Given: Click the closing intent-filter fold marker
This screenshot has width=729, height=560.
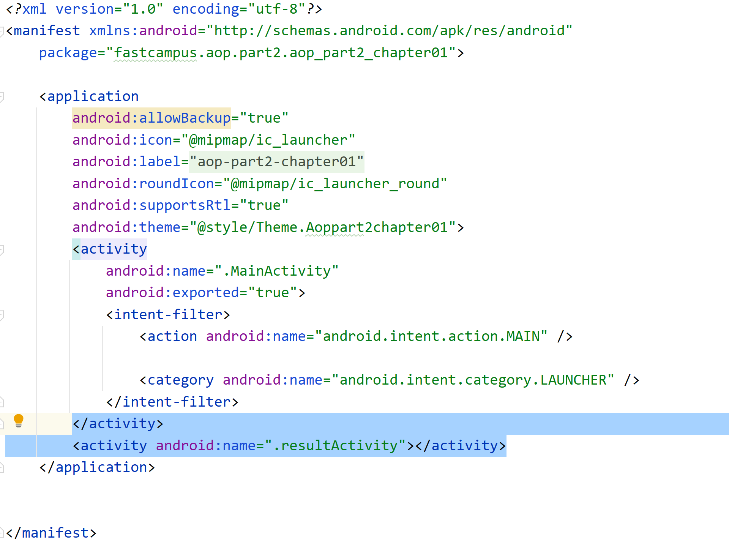Looking at the screenshot, I should [x=2, y=402].
